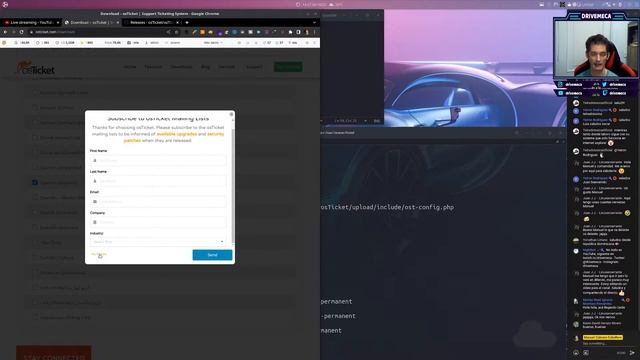Click the share page icon in address bar
The height and width of the screenshot is (360, 640).
pyautogui.click(x=169, y=32)
